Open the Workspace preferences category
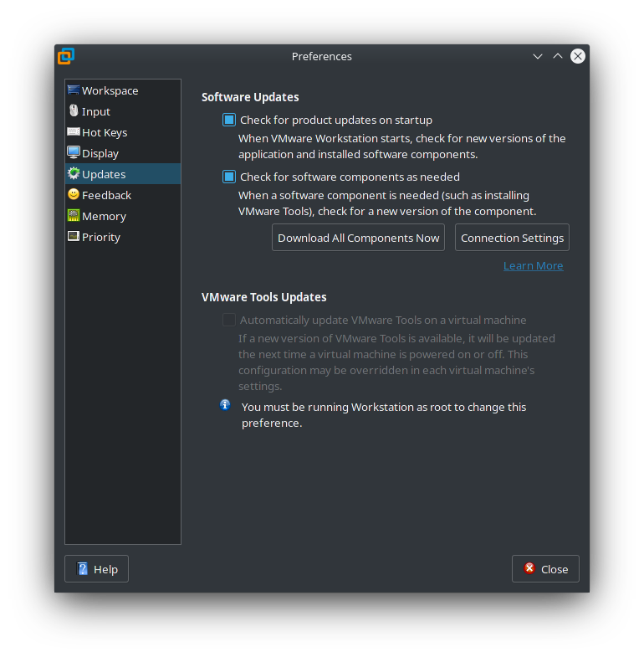This screenshot has width=644, height=657. [x=110, y=90]
